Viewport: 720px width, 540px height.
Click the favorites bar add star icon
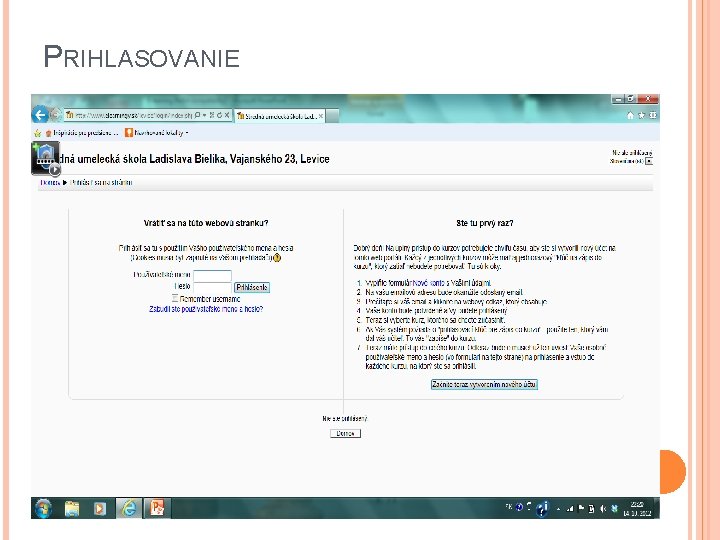(x=38, y=133)
